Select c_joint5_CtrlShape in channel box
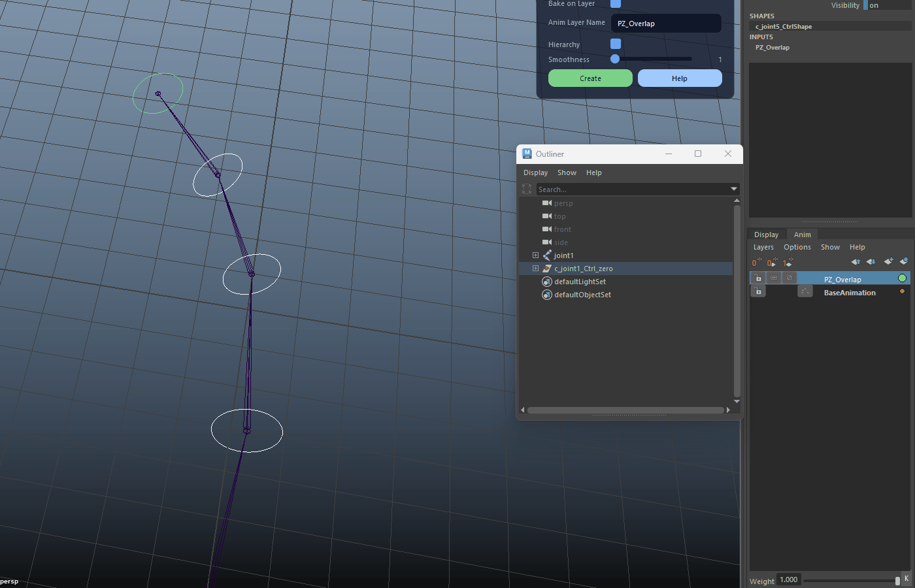This screenshot has height=588, width=915. click(x=784, y=27)
